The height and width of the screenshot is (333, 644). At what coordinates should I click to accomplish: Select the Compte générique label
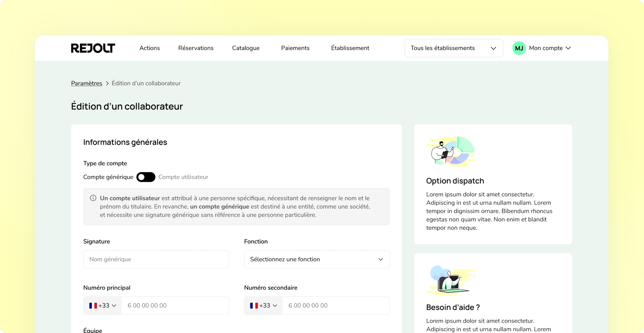108,177
